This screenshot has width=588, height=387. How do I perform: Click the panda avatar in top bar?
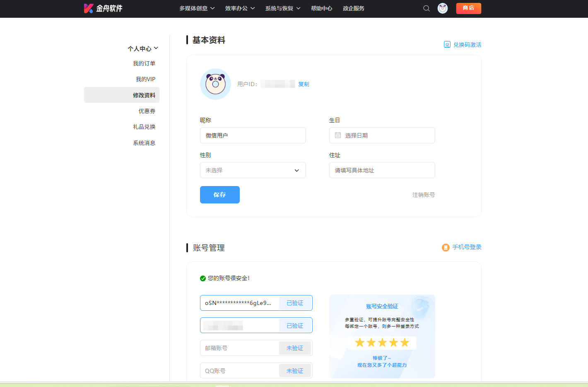(x=443, y=8)
